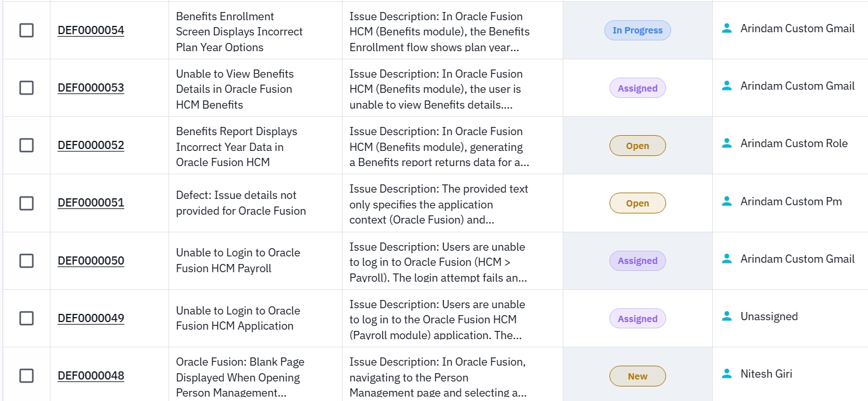The image size is (868, 401).
Task: Select title 'Defect: Issue details not provided'
Action: click(241, 203)
